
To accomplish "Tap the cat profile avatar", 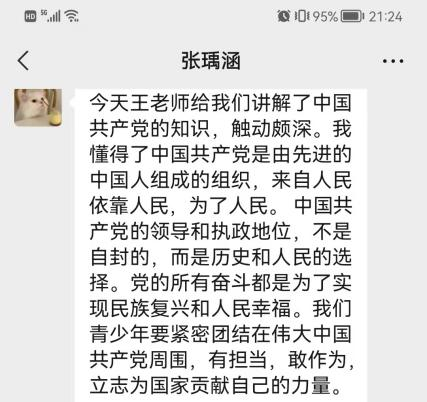I will click(38, 108).
